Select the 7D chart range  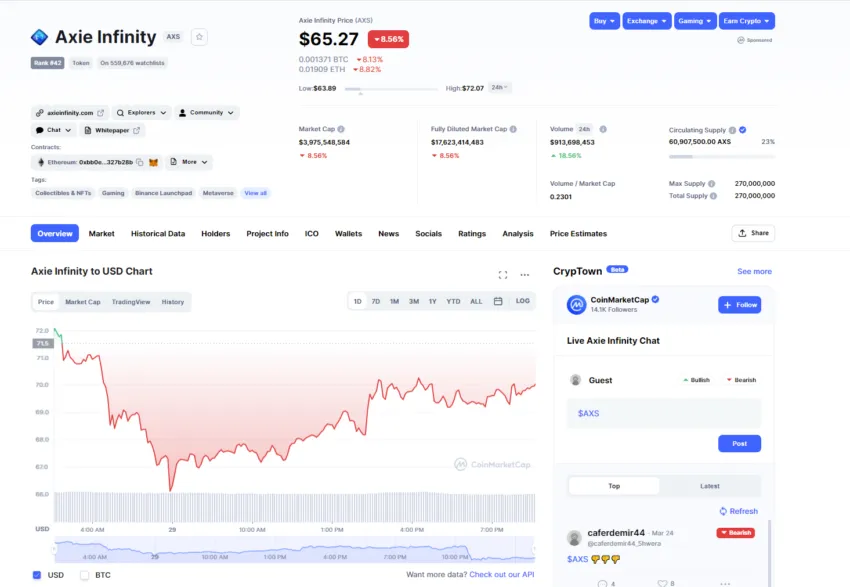376,301
